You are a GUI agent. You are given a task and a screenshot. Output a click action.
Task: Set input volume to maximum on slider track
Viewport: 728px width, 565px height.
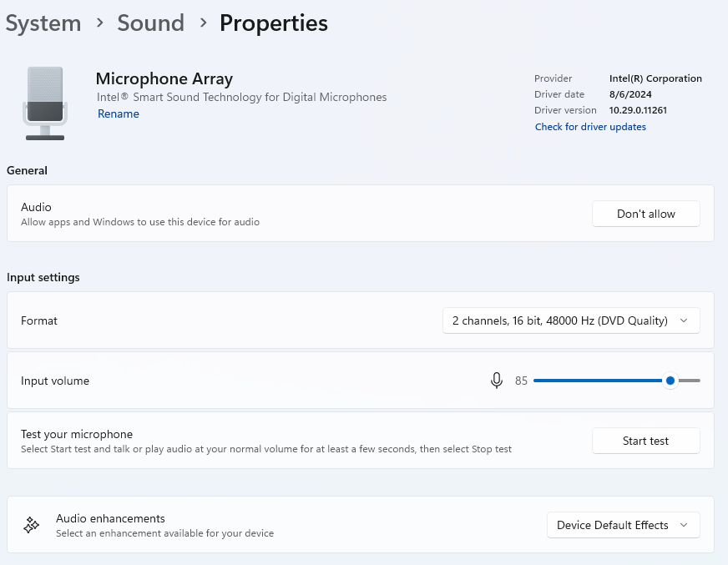pos(699,381)
